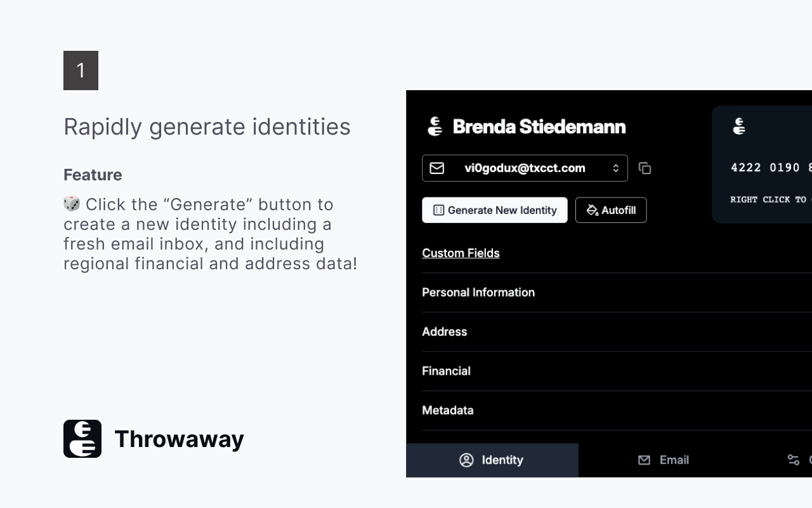Expand the Financial section
This screenshot has height=508, width=812.
[x=447, y=371]
